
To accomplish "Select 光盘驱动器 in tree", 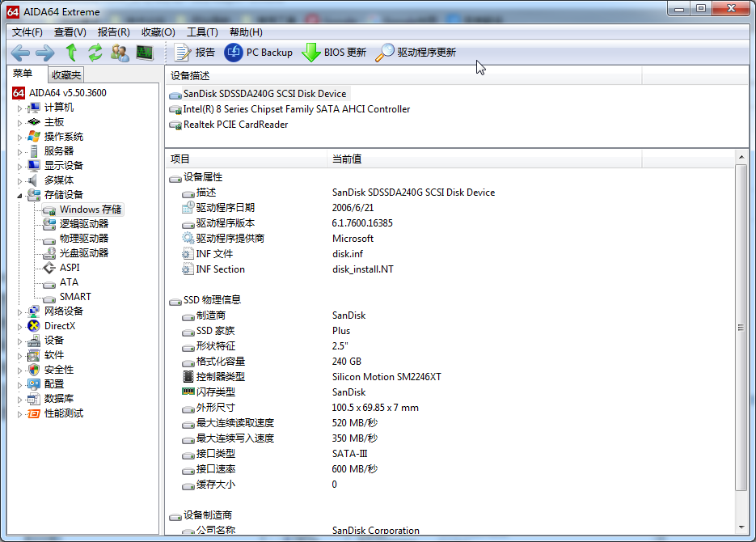I will click(x=84, y=252).
